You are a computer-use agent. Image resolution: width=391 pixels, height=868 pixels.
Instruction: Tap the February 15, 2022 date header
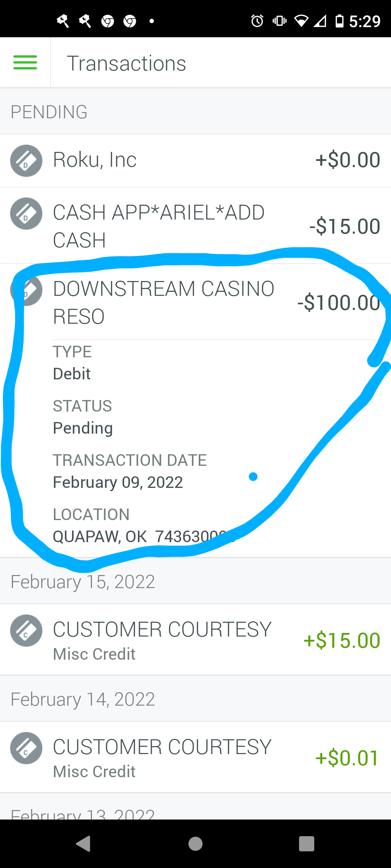point(83,582)
